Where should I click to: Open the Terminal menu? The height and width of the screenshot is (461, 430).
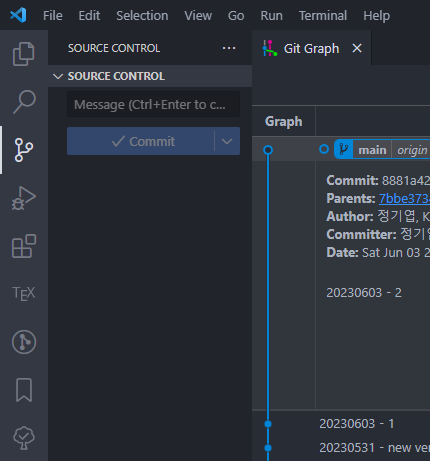pos(323,16)
